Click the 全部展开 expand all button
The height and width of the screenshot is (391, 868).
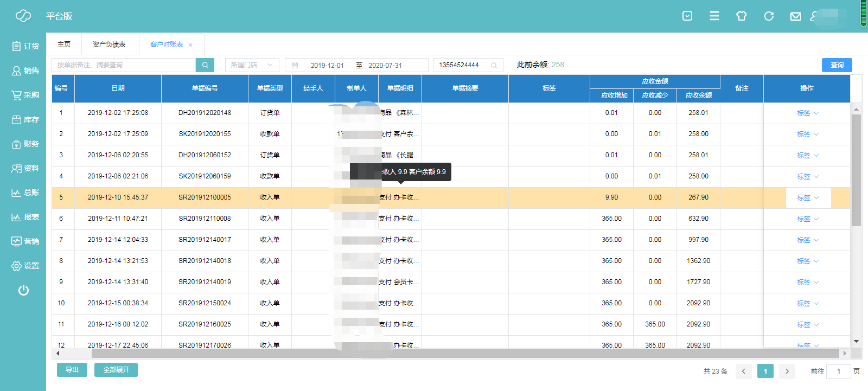(x=116, y=370)
